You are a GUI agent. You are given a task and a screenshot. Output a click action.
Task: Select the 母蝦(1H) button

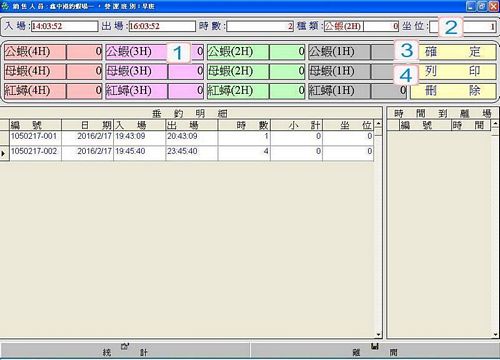tap(339, 72)
